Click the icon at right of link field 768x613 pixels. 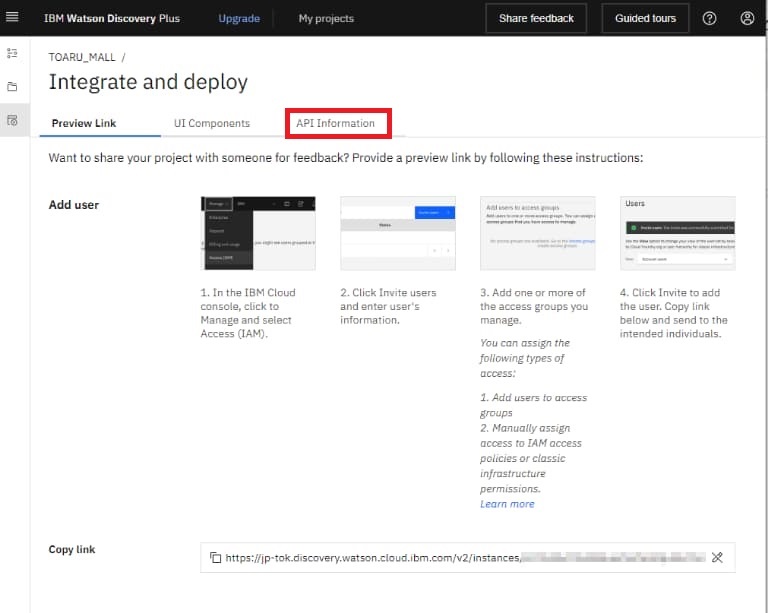717,558
